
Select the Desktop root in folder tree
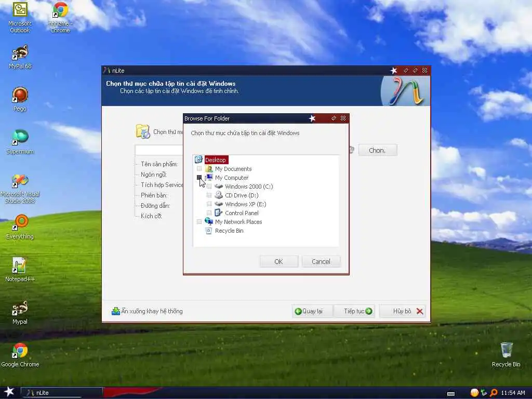216,160
